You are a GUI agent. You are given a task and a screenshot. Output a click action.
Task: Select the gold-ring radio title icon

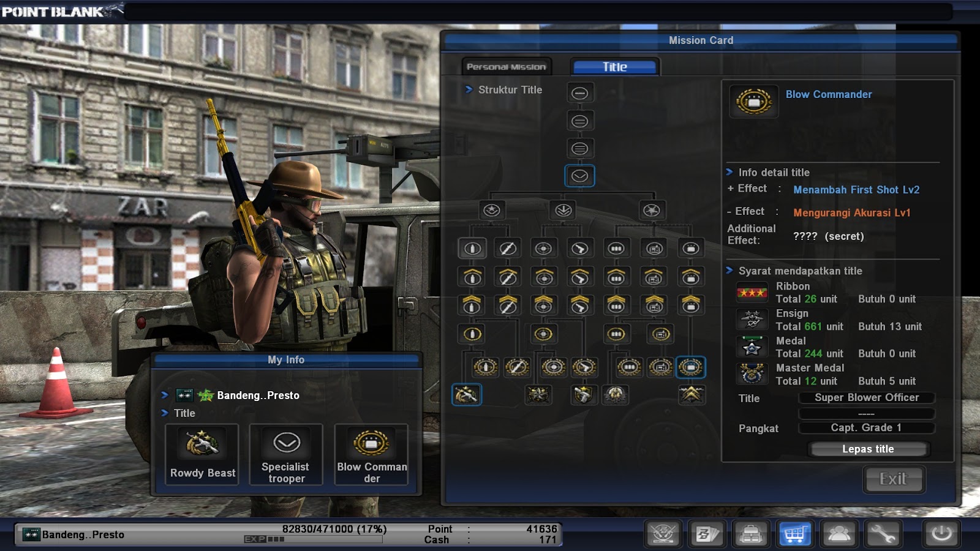tap(660, 334)
